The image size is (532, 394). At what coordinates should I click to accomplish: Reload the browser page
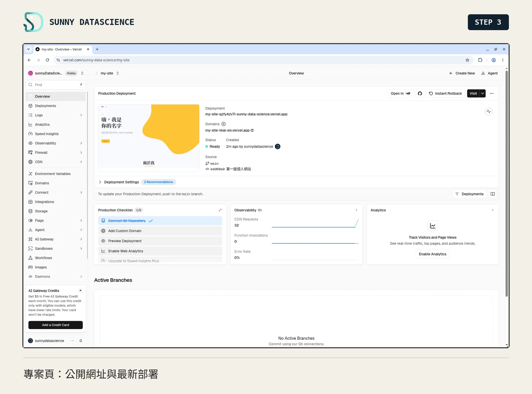tap(48, 60)
